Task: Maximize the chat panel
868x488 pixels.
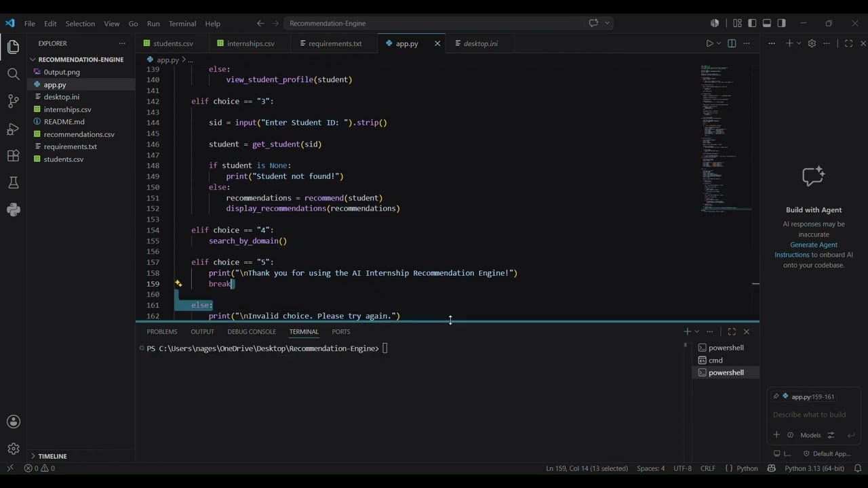Action: click(x=848, y=43)
